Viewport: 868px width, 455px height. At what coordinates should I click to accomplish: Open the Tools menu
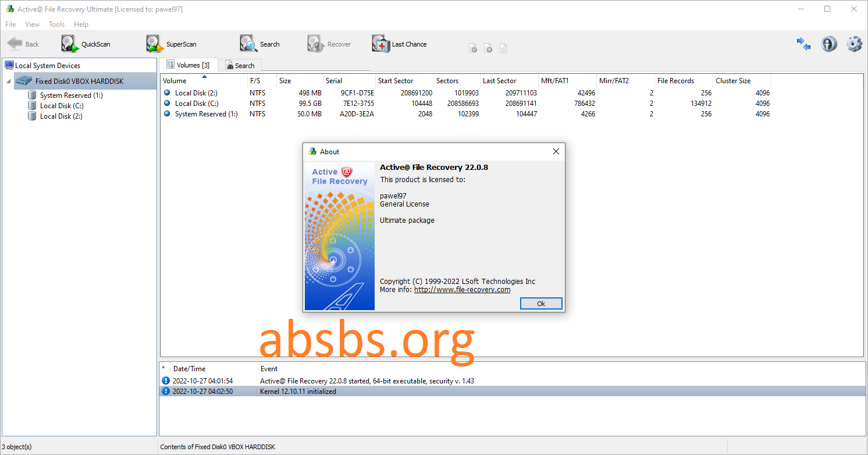(x=56, y=24)
